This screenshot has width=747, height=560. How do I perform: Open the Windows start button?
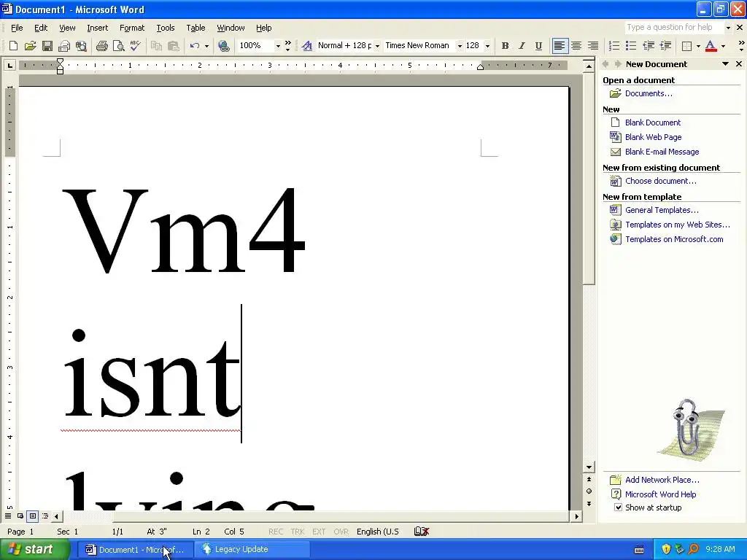[34, 549]
